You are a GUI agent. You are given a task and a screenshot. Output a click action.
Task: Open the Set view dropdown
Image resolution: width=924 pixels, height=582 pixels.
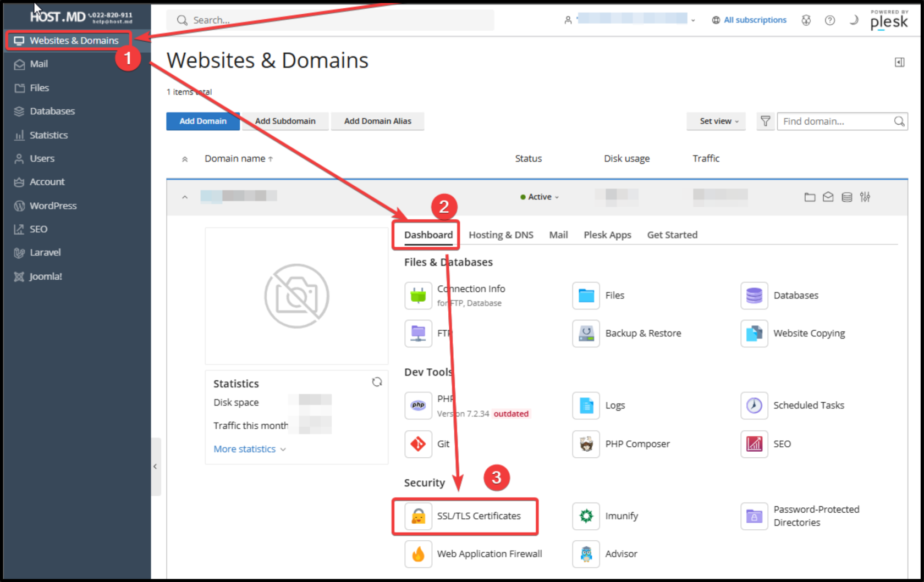(716, 121)
